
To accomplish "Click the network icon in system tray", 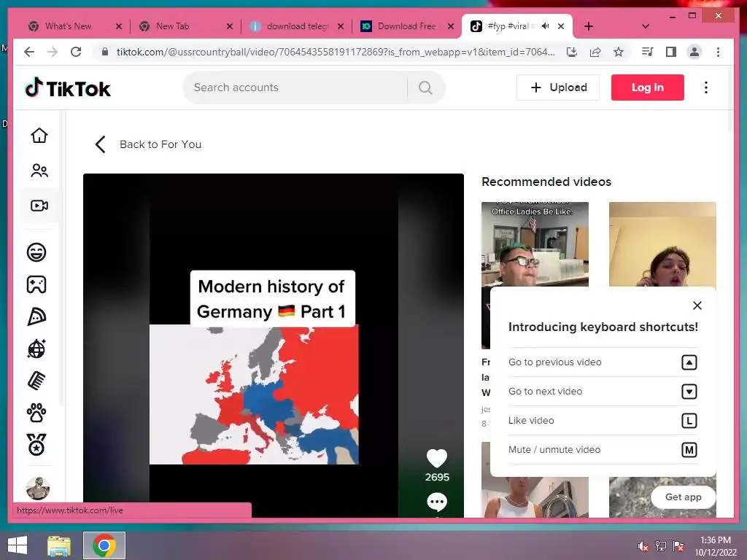I will point(661,546).
